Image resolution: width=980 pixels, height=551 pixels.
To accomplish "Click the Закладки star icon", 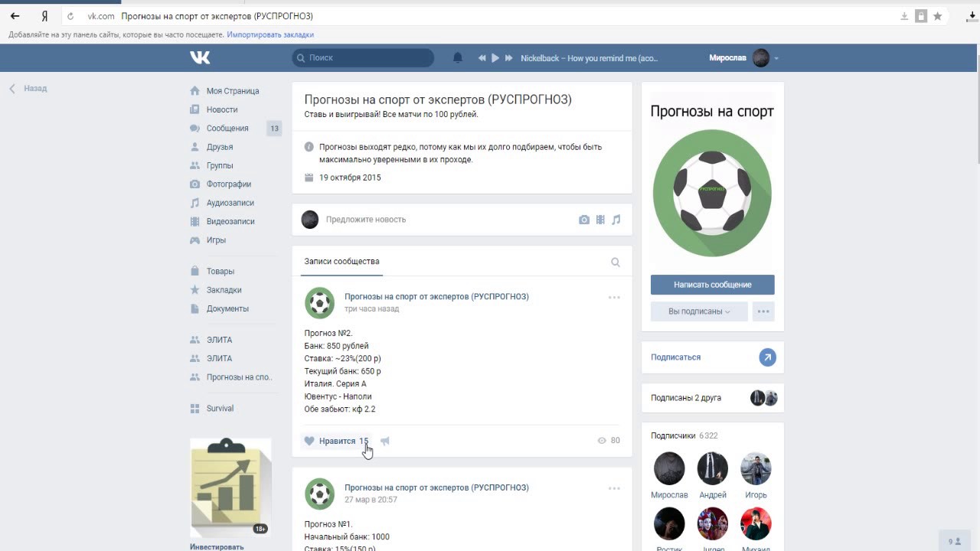I will pyautogui.click(x=194, y=290).
